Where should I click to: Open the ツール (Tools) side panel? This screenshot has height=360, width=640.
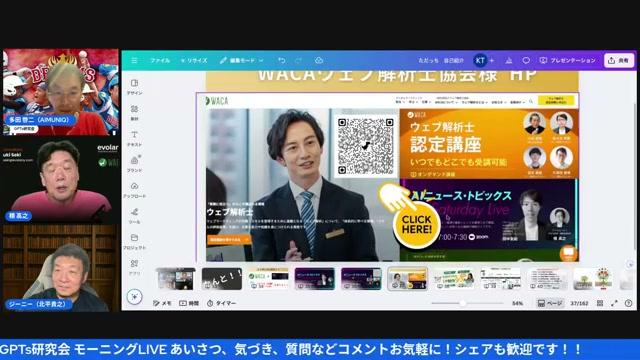tap(134, 216)
